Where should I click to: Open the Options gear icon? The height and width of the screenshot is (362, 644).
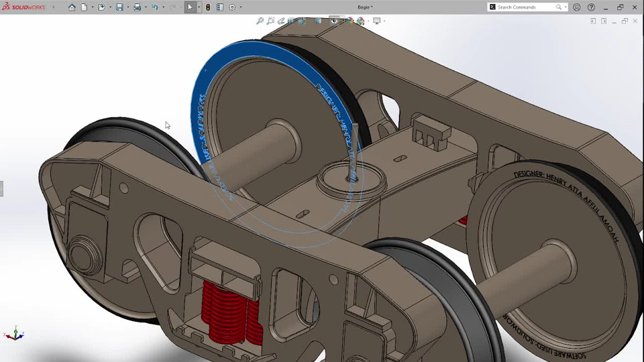click(x=232, y=7)
